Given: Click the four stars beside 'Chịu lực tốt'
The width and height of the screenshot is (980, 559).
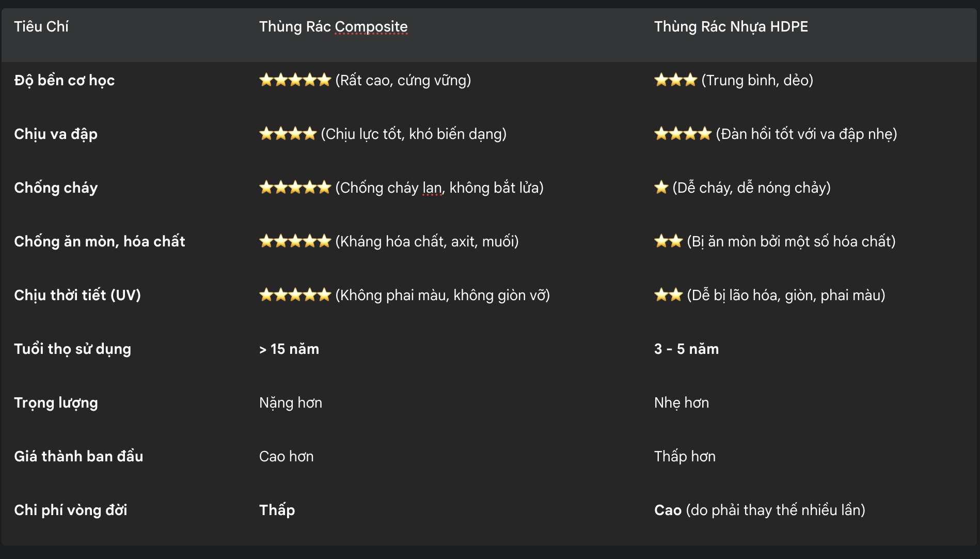Looking at the screenshot, I should click(288, 134).
